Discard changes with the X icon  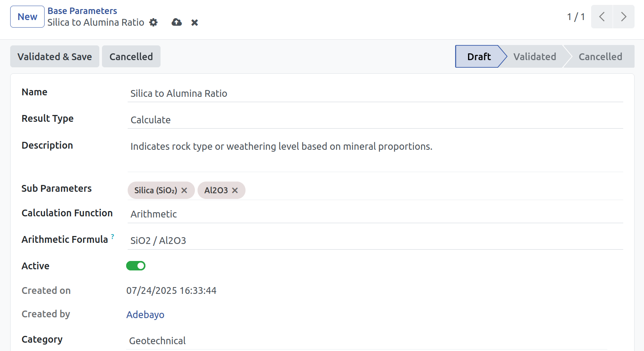195,23
